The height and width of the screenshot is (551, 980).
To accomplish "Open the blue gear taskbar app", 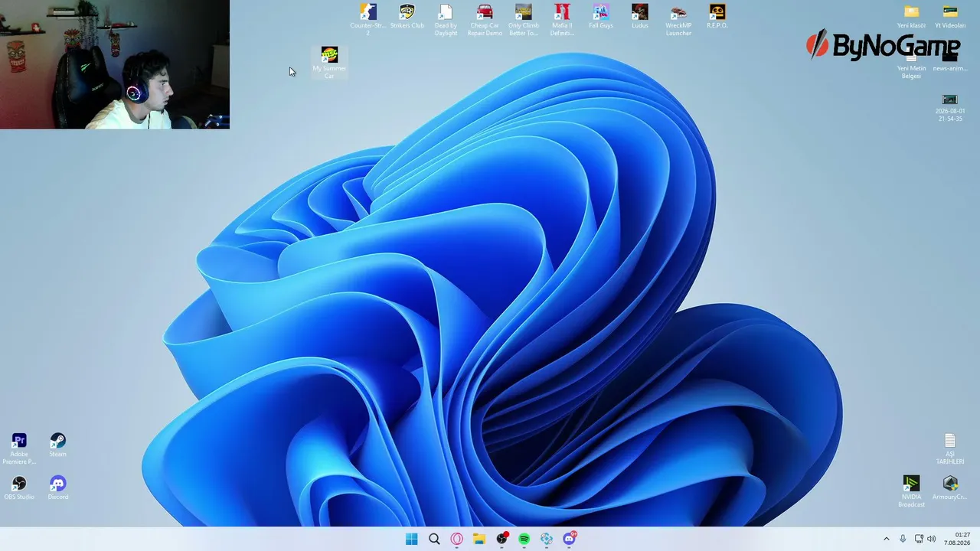I will tap(547, 539).
